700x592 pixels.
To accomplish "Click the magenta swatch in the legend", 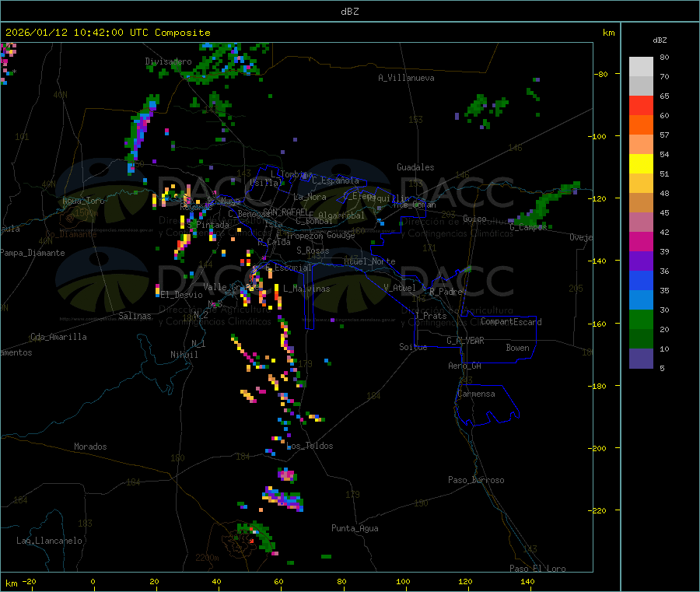I will tap(641, 241).
